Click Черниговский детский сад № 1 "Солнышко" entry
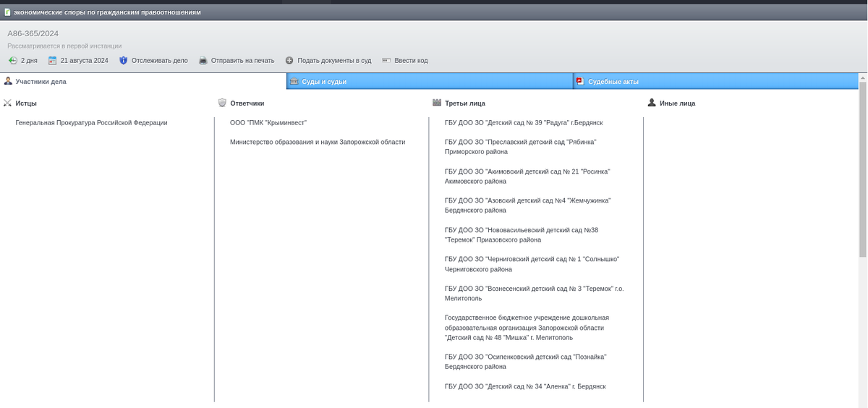This screenshot has height=408, width=868. (x=532, y=264)
